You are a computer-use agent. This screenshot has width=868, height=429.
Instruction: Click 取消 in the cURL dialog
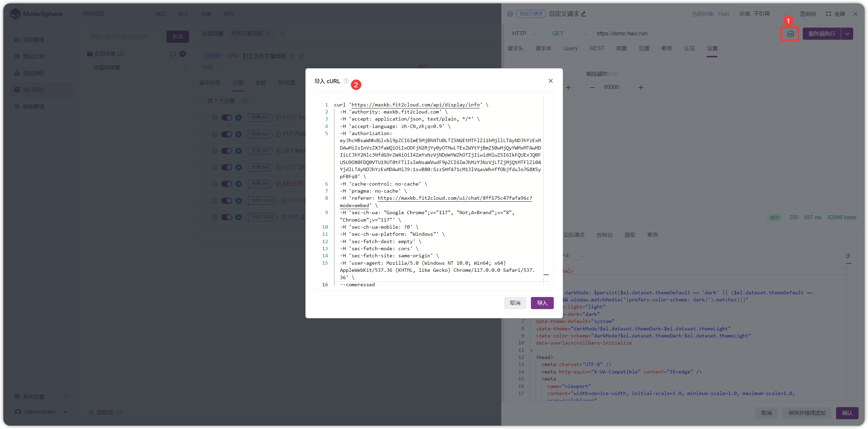coord(515,303)
